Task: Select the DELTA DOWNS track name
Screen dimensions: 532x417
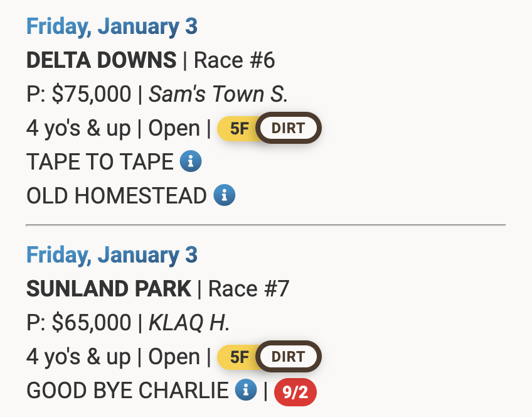Action: 102,60
